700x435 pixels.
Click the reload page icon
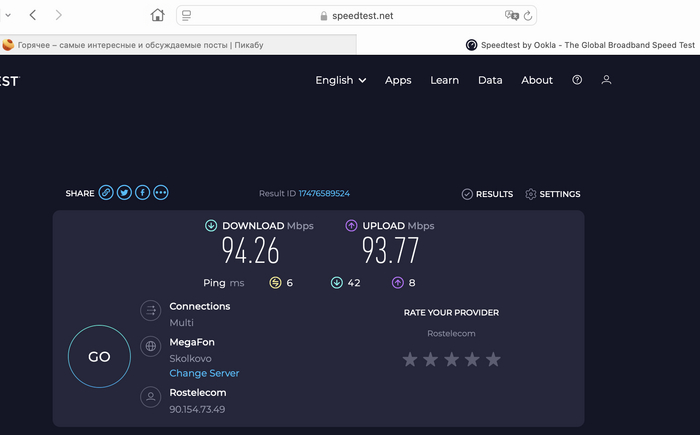click(528, 16)
